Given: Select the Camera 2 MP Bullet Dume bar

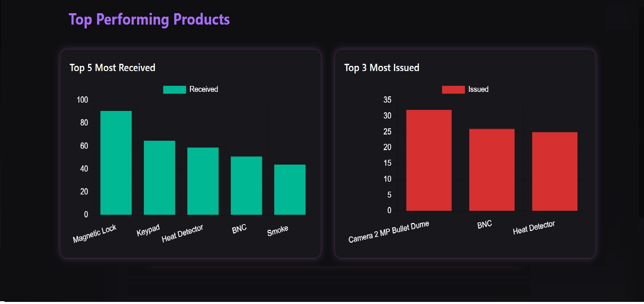Looking at the screenshot, I should (x=429, y=160).
